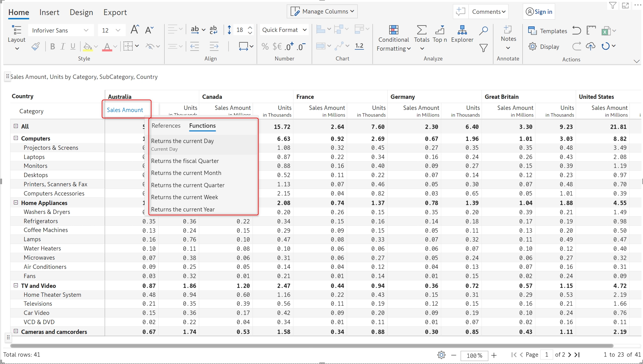This screenshot has height=364, width=643.
Task: Collapse the Home Appliances group
Action: click(x=16, y=203)
